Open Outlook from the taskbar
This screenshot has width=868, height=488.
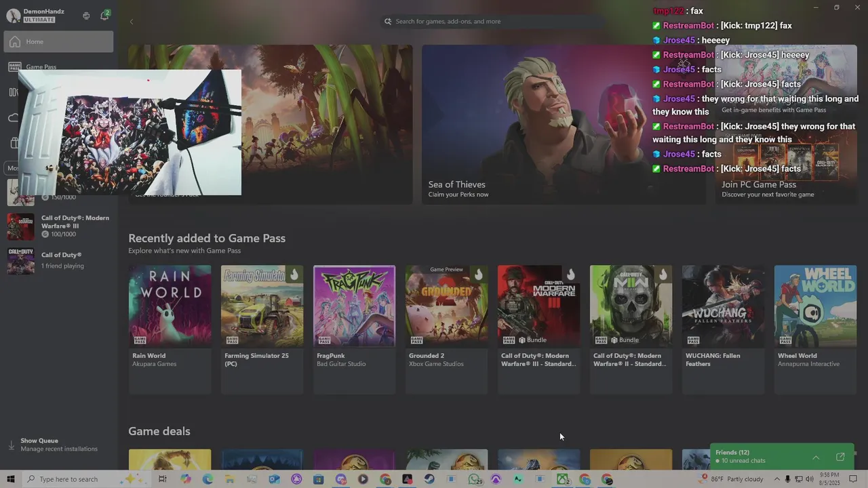click(x=274, y=479)
